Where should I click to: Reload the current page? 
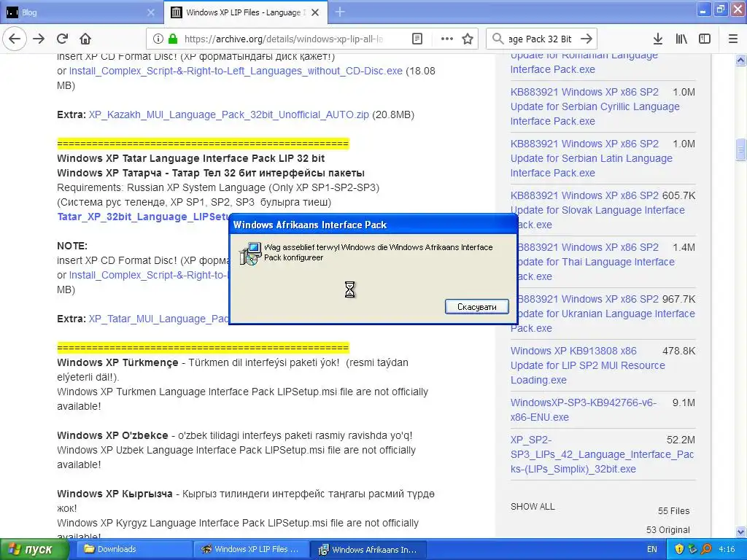tap(62, 39)
